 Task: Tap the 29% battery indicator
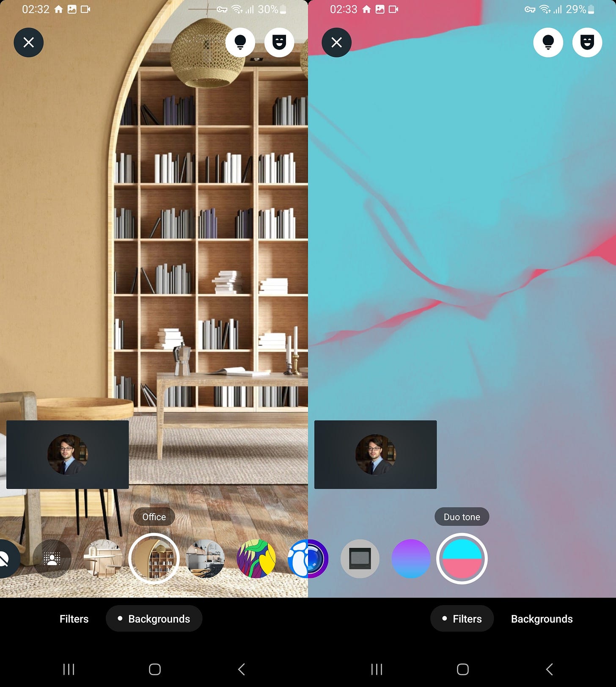(580, 9)
